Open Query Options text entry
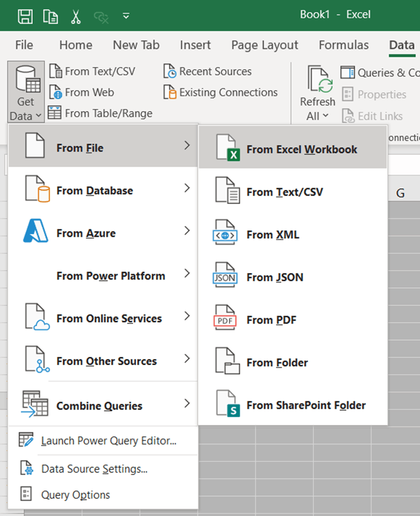 75,495
